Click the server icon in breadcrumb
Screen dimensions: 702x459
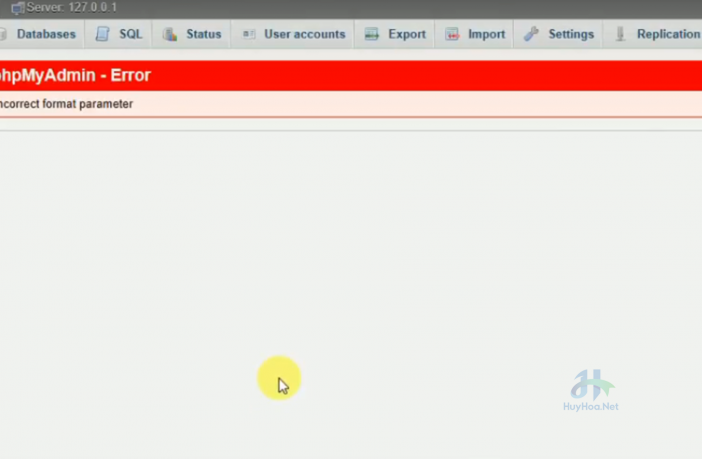click(17, 7)
